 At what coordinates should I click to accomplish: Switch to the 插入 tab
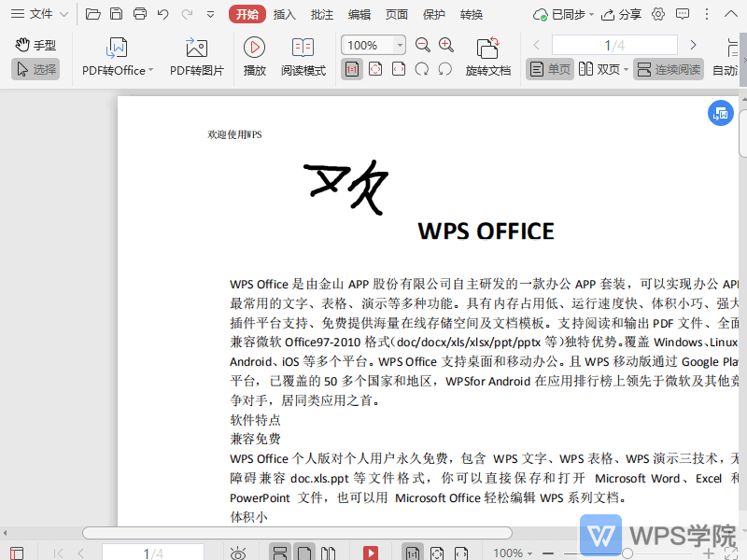click(x=285, y=15)
